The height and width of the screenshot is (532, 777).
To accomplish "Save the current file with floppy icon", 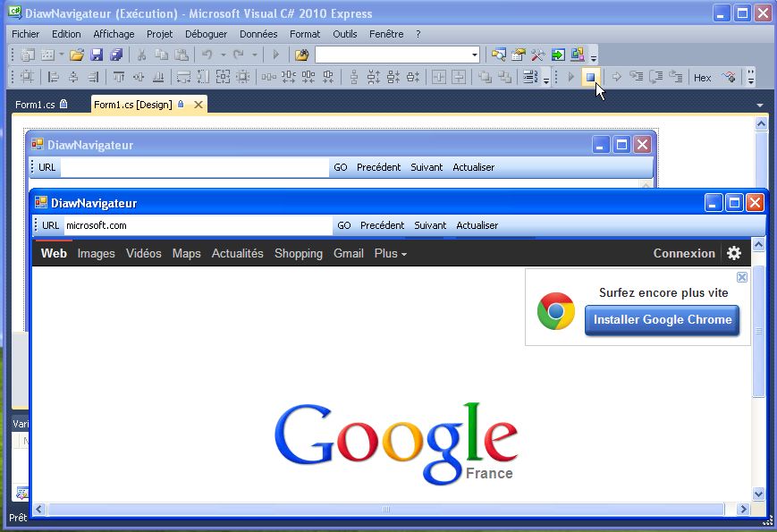I will pyautogui.click(x=97, y=55).
